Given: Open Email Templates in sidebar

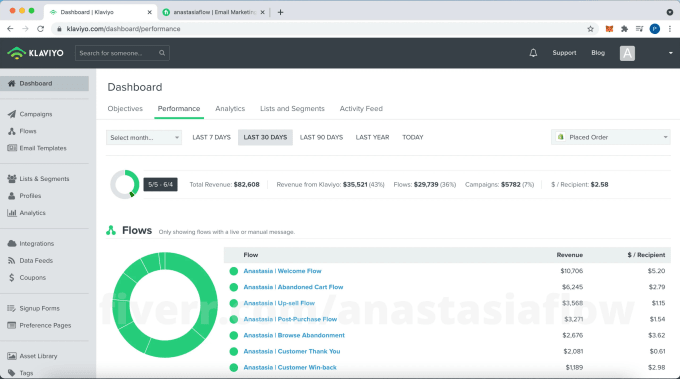Looking at the screenshot, I should point(37,148).
